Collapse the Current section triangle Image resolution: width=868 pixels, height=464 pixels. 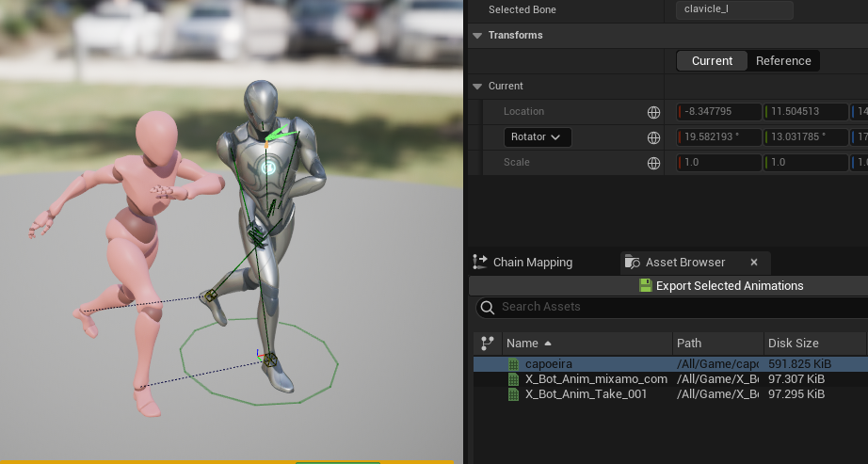(477, 87)
